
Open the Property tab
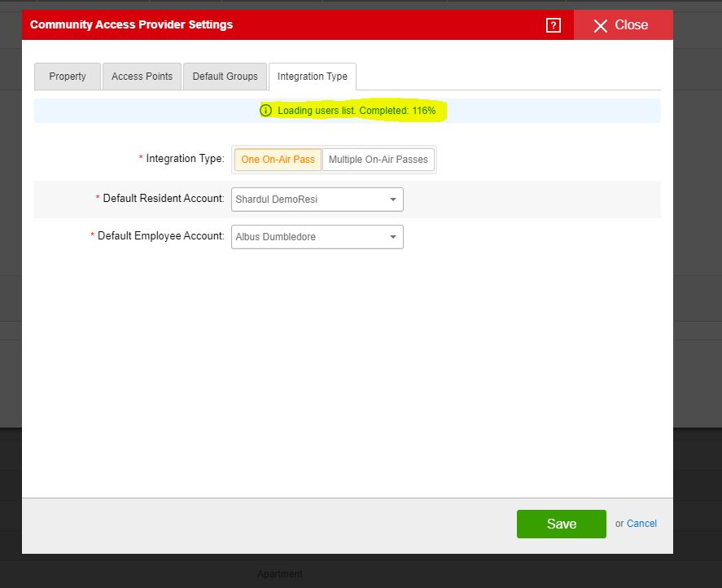click(x=67, y=77)
